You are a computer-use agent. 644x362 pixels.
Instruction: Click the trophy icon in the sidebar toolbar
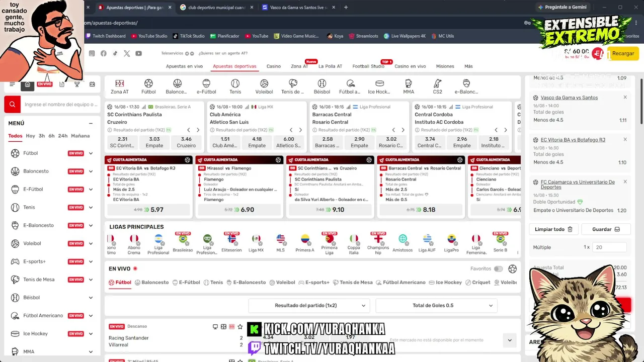(77, 84)
